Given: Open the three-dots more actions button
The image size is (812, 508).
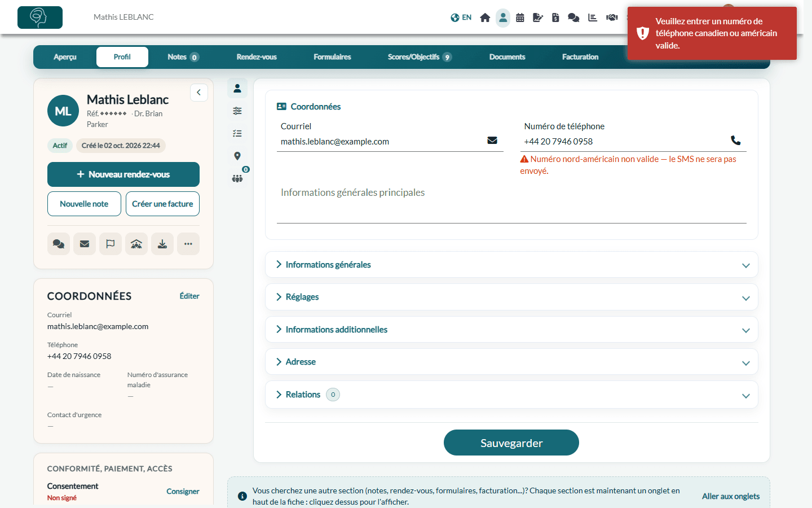Looking at the screenshot, I should [188, 244].
